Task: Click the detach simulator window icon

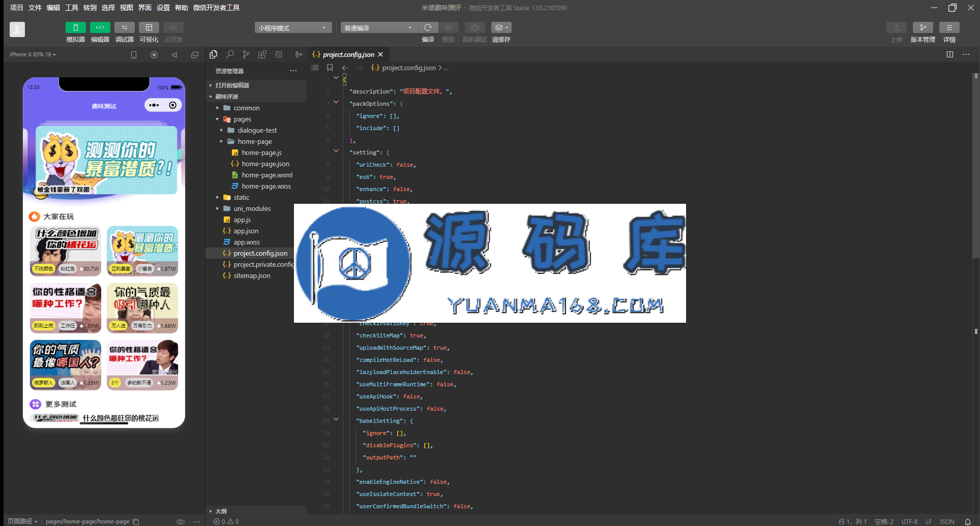Action: (195, 55)
